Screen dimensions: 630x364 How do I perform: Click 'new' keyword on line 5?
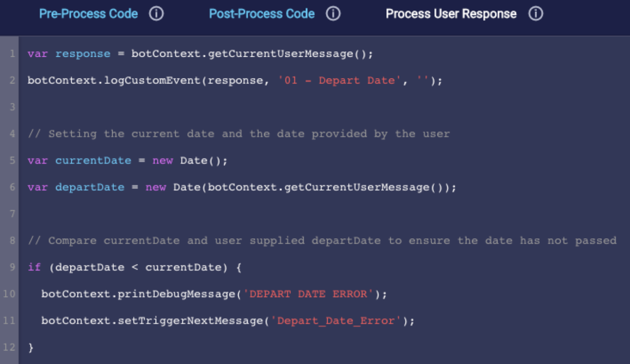tap(162, 160)
